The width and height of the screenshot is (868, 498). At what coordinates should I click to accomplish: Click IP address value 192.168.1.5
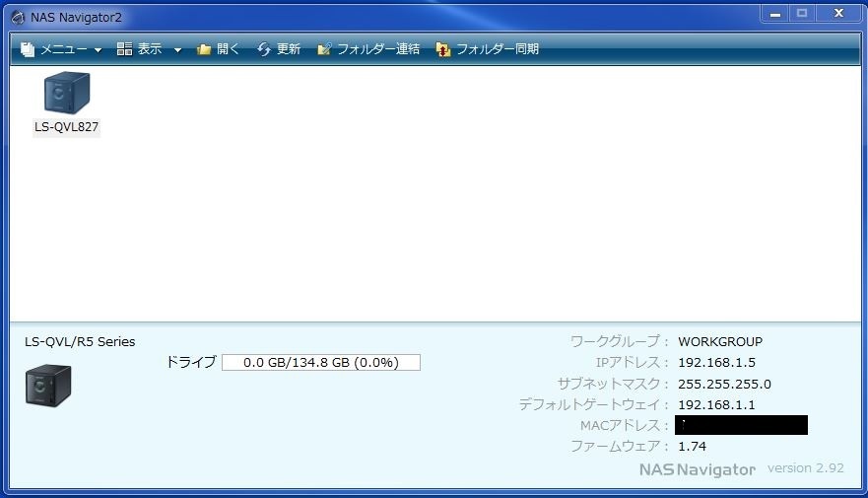[x=716, y=363]
